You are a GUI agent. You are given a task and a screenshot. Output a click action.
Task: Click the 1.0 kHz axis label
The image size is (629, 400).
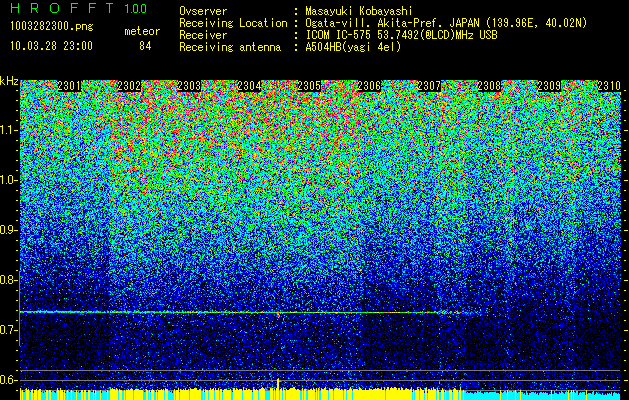click(8, 180)
